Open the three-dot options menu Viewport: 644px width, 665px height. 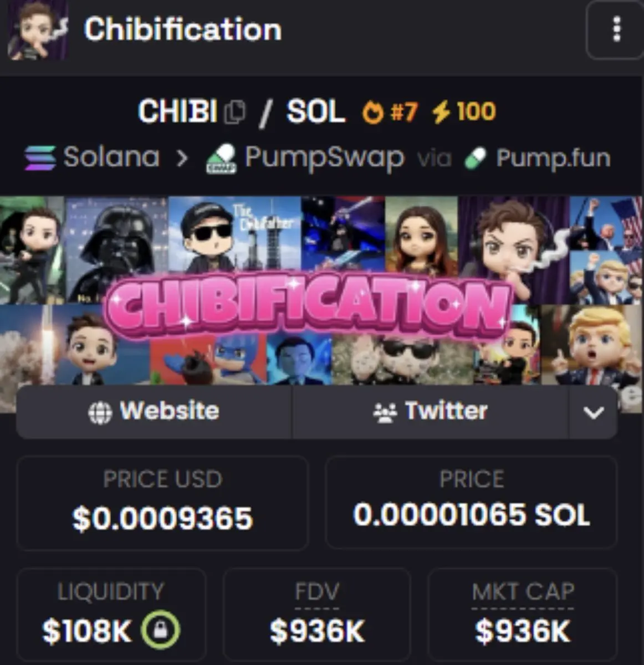tap(615, 29)
